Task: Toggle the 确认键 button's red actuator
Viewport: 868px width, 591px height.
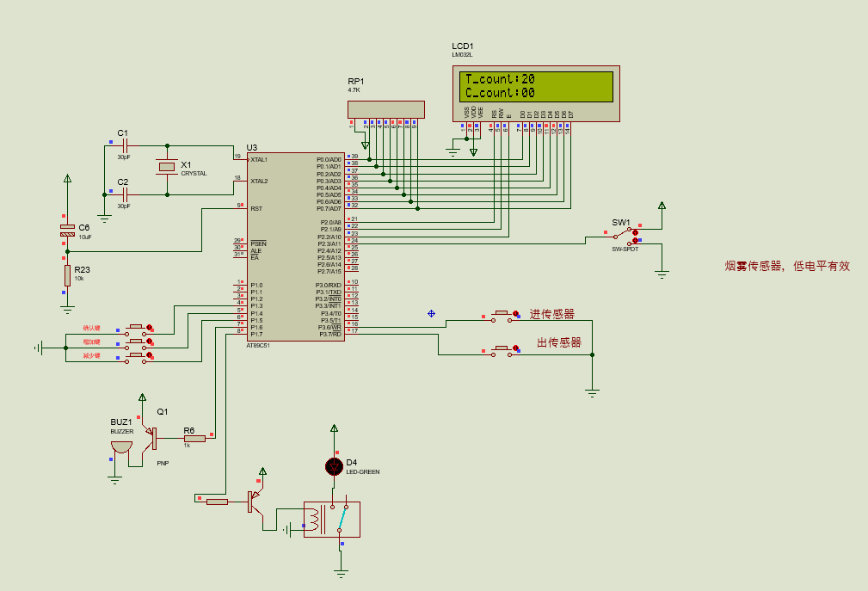Action: (x=150, y=328)
